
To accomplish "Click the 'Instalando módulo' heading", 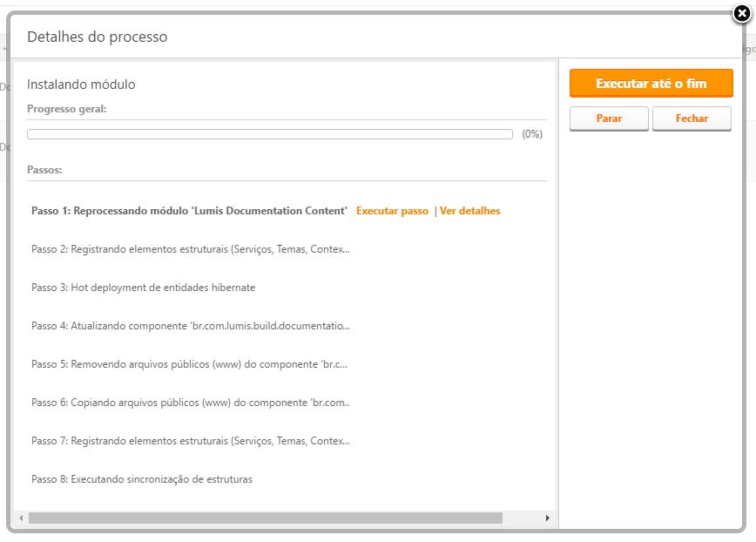I will pyautogui.click(x=81, y=85).
